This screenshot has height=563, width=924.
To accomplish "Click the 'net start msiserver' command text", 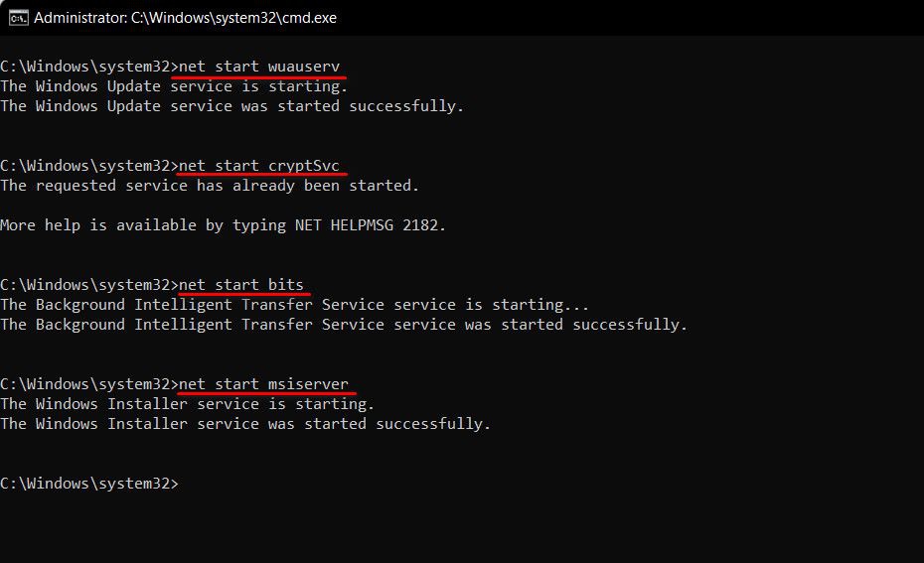I will (263, 384).
